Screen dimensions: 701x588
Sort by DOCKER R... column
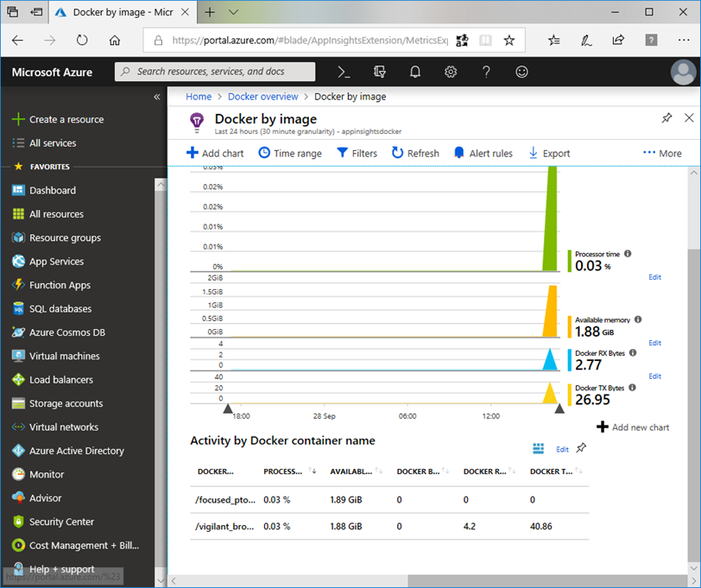[512, 471]
